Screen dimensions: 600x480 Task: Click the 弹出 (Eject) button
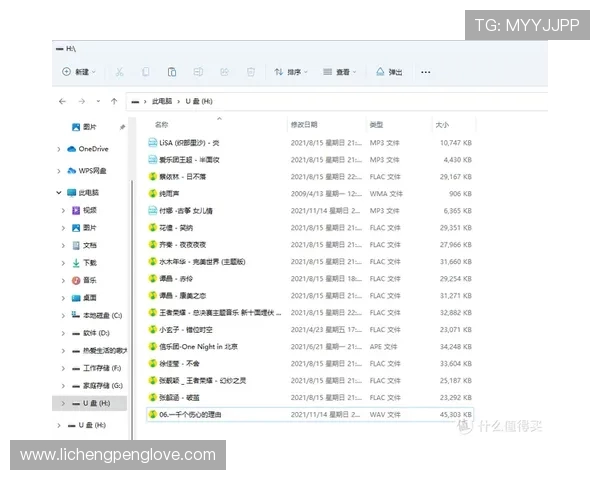coord(390,72)
